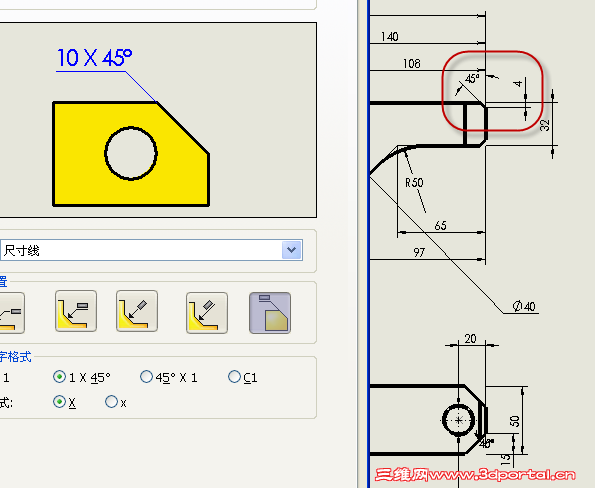Select the 45° dimension beside the 50 dimension
Image resolution: width=595 pixels, height=488 pixels.
coord(486,443)
